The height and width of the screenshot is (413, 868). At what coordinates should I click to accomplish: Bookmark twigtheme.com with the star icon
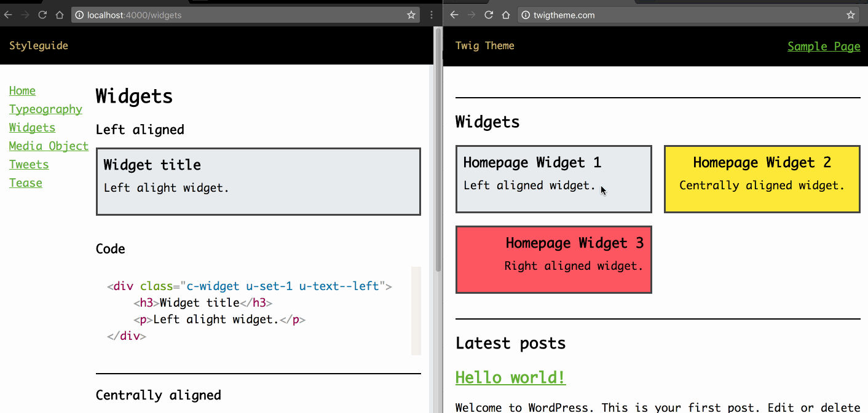851,15
